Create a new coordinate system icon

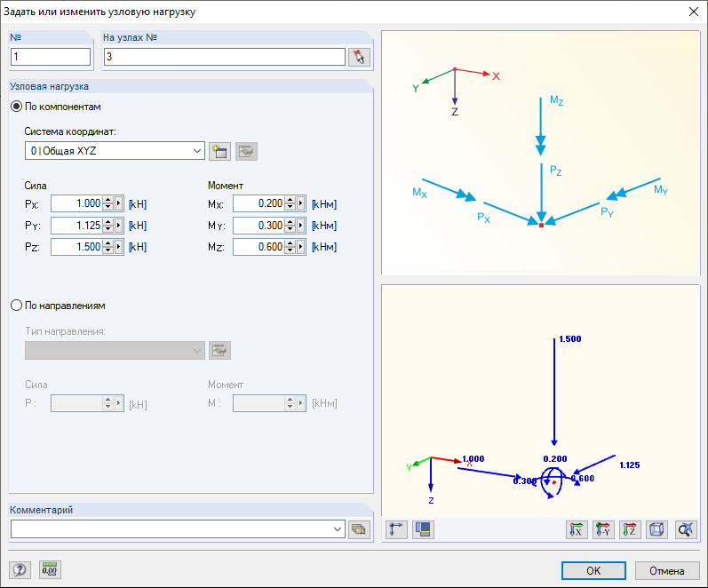[219, 151]
